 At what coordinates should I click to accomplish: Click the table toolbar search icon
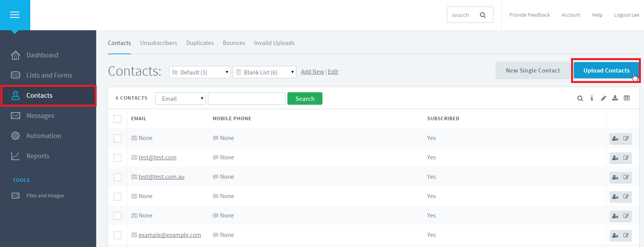[580, 98]
